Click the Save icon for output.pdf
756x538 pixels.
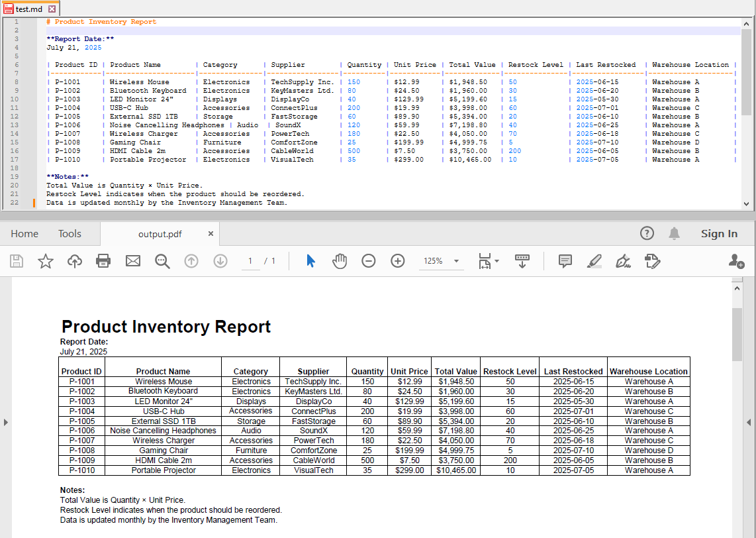[16, 260]
